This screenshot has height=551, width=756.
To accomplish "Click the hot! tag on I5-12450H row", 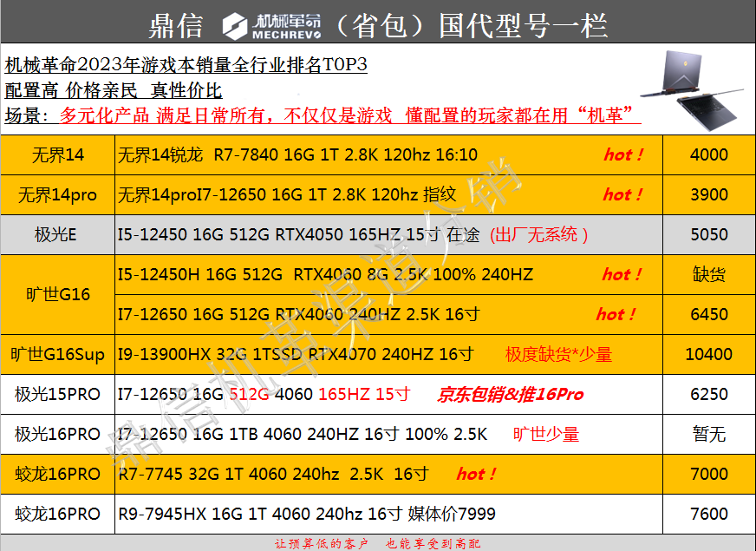I will pos(622,274).
